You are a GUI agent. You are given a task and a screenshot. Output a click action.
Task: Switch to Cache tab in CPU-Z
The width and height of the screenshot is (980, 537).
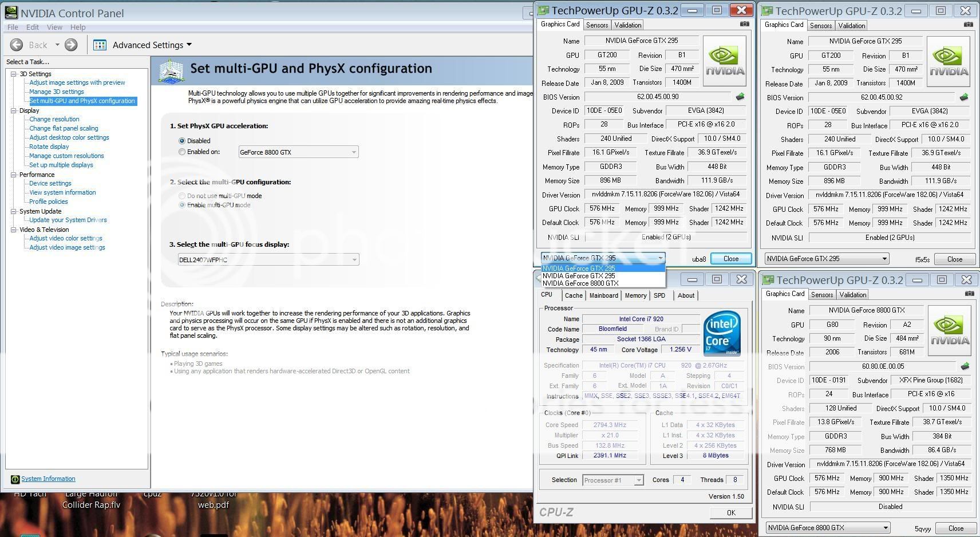[574, 295]
